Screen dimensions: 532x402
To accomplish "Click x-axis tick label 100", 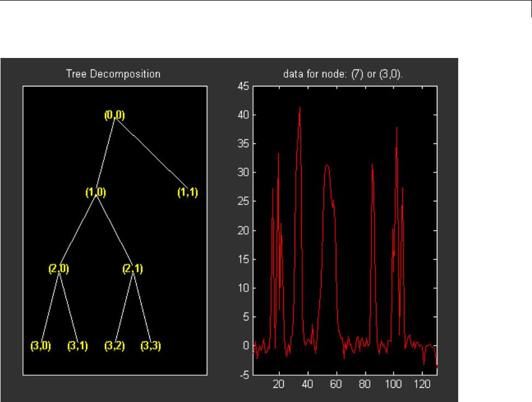I will pos(393,384).
